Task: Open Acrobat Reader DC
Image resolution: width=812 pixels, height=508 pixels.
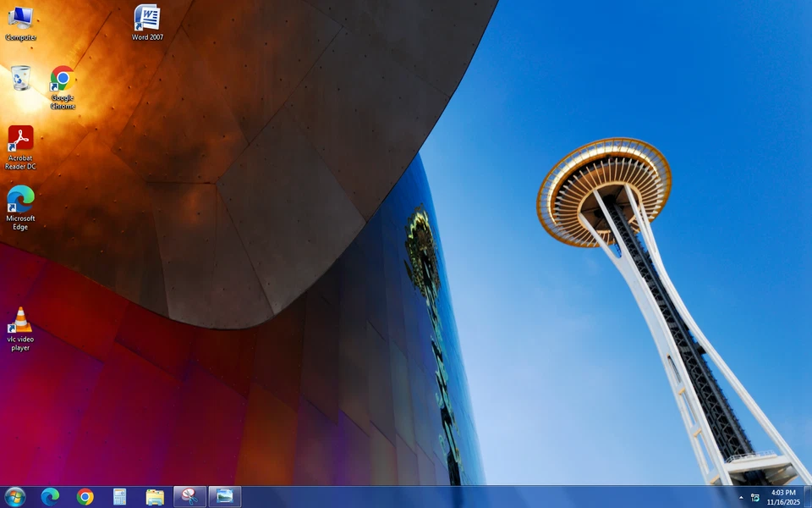Action: [19, 140]
